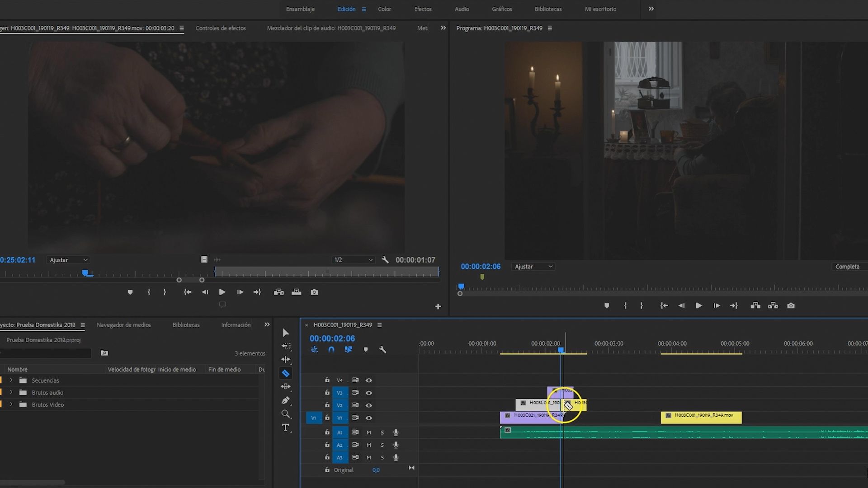This screenshot has height=488, width=868.
Task: Open the 1/2 playback resolution dropdown
Action: (353, 259)
